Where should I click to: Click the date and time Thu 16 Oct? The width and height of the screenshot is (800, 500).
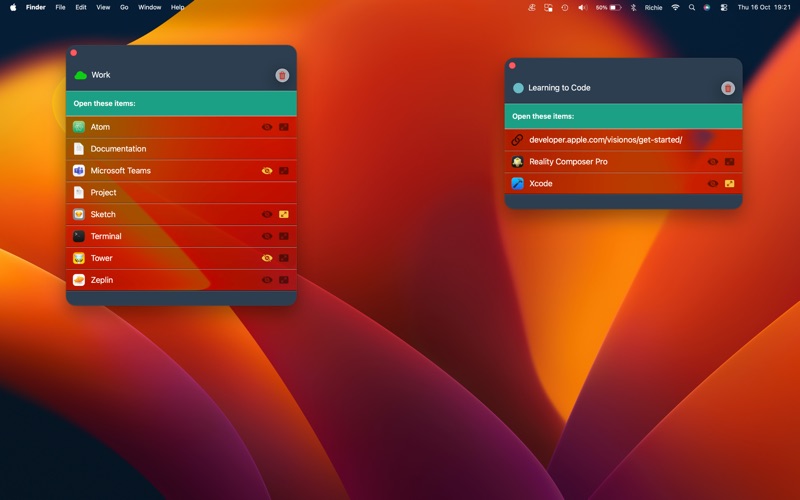[x=764, y=8]
